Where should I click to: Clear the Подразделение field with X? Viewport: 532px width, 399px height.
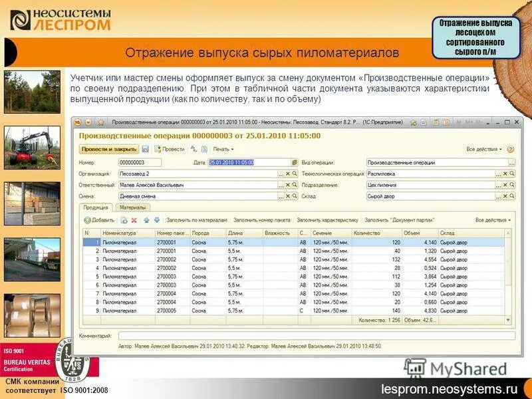pos(505,185)
